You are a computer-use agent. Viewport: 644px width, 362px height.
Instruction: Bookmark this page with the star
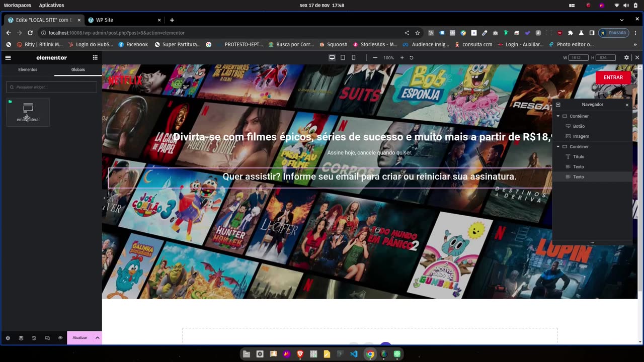417,33
